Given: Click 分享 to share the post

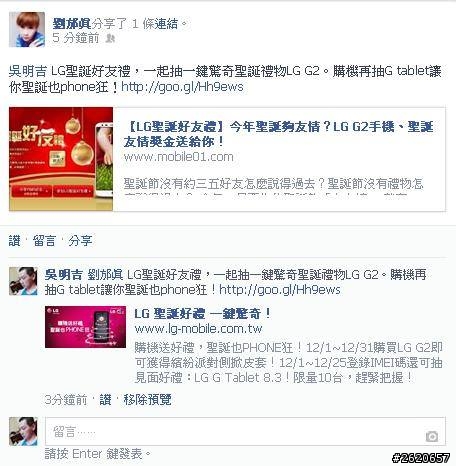Looking at the screenshot, I should click(x=80, y=241).
